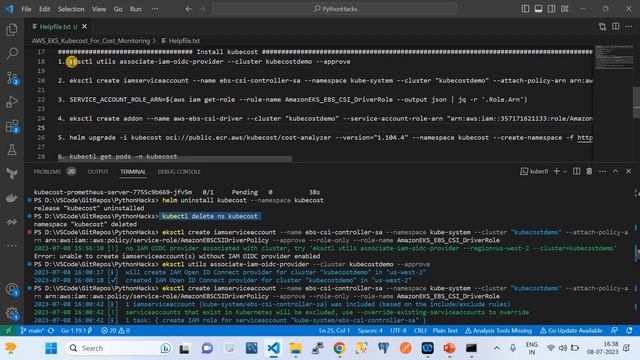Open the new terminal launch profile dropdown
Image resolution: width=640 pixels, height=360 pixels.
(x=565, y=171)
